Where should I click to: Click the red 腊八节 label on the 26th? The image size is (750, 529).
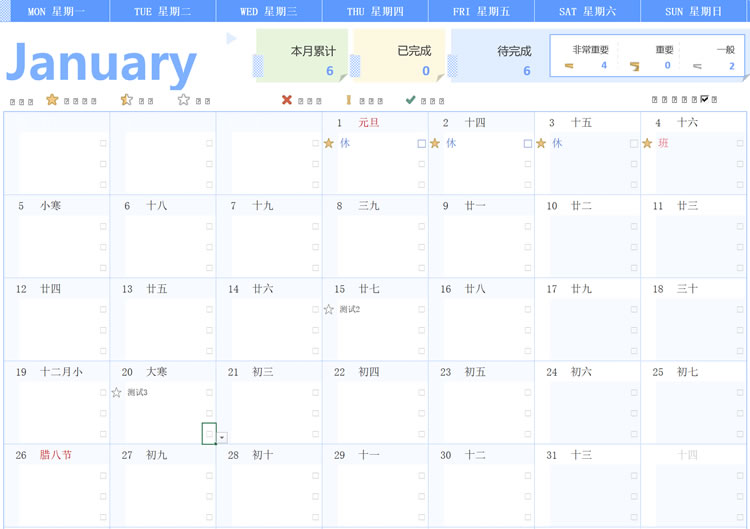(55, 455)
